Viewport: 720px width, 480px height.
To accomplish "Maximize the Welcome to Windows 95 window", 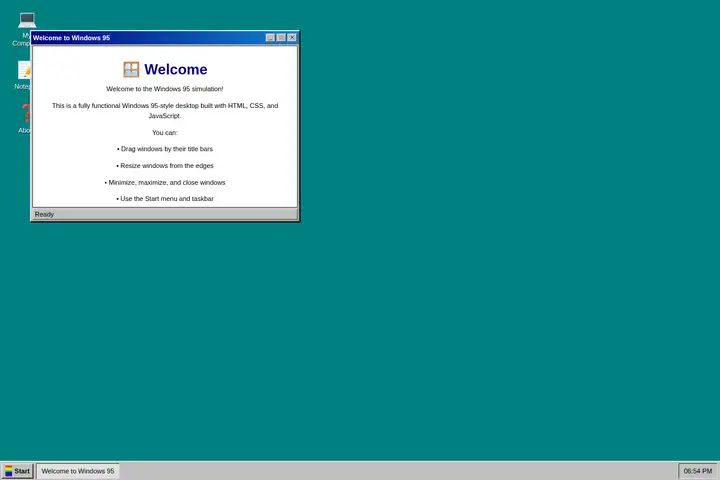I will point(281,38).
